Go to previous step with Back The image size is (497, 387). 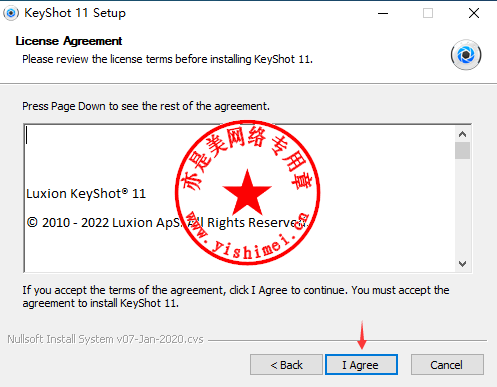286,365
